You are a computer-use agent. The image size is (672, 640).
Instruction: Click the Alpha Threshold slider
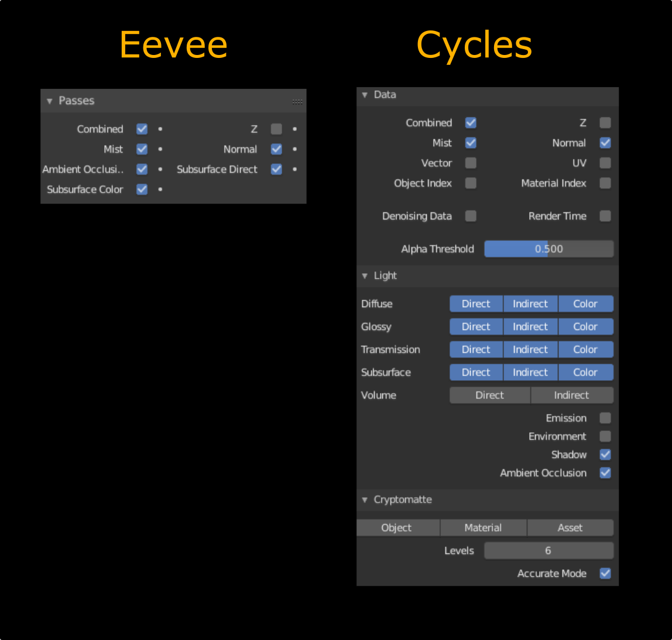point(548,249)
